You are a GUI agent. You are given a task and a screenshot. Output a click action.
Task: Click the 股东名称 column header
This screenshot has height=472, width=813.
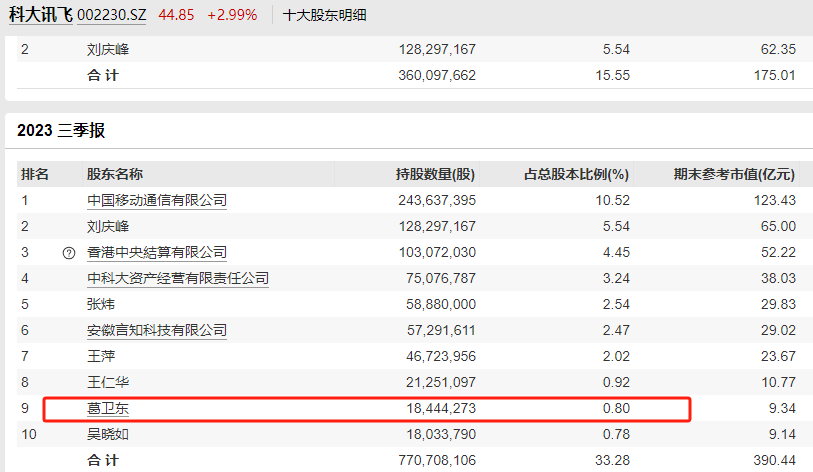tap(115, 174)
